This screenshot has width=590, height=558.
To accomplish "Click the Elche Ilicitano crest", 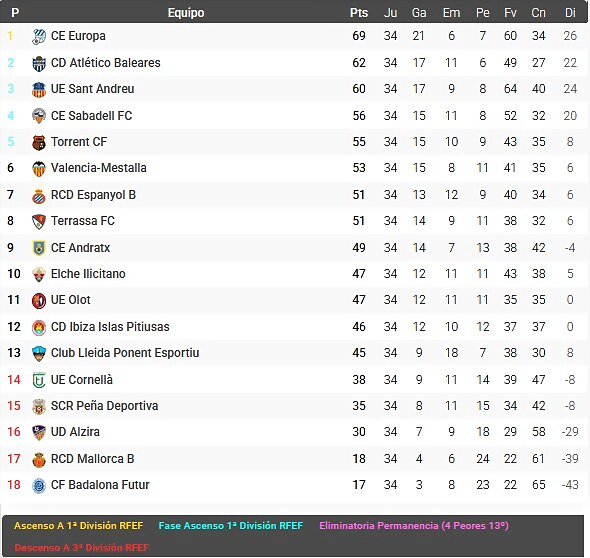I will (39, 275).
